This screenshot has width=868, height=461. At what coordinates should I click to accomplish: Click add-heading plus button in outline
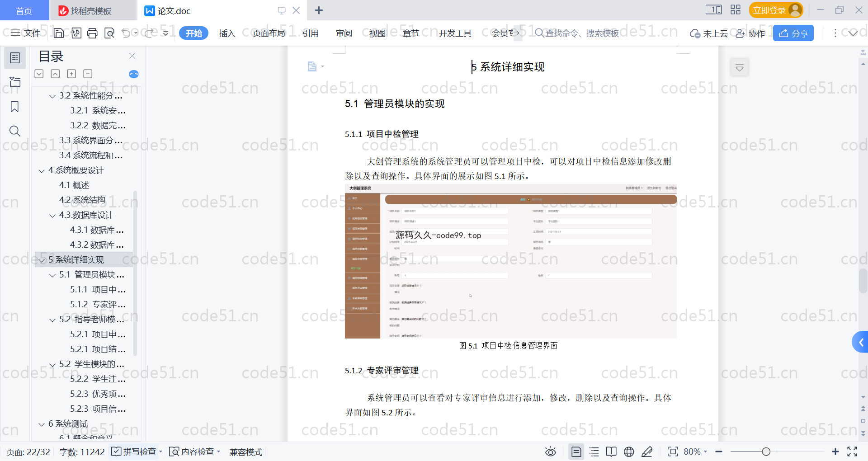coord(71,74)
